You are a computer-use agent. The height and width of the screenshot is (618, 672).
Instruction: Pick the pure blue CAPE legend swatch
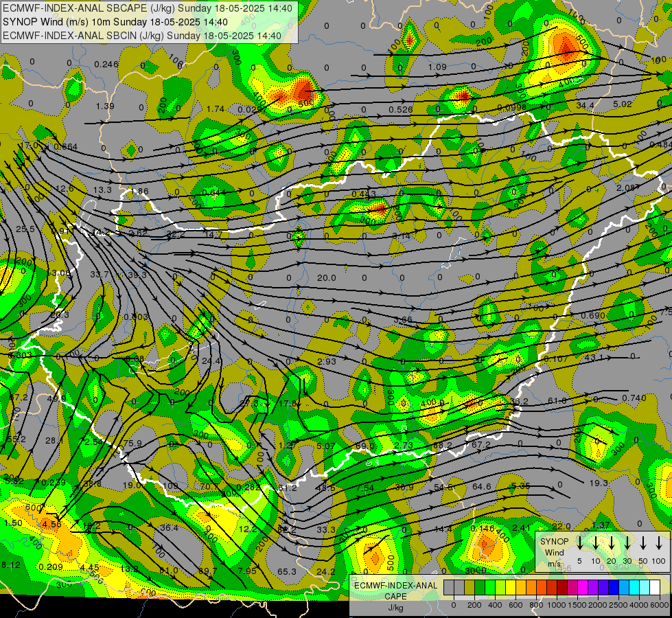(613, 588)
